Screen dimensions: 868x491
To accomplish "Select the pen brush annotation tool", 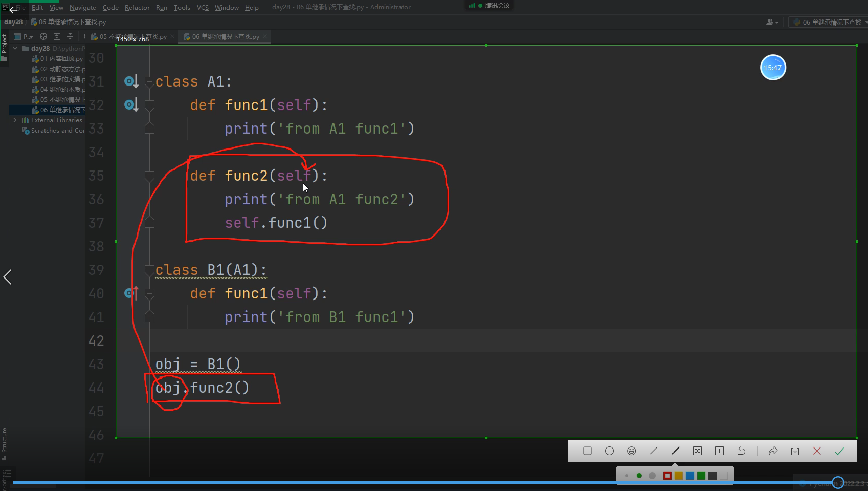I will click(676, 451).
